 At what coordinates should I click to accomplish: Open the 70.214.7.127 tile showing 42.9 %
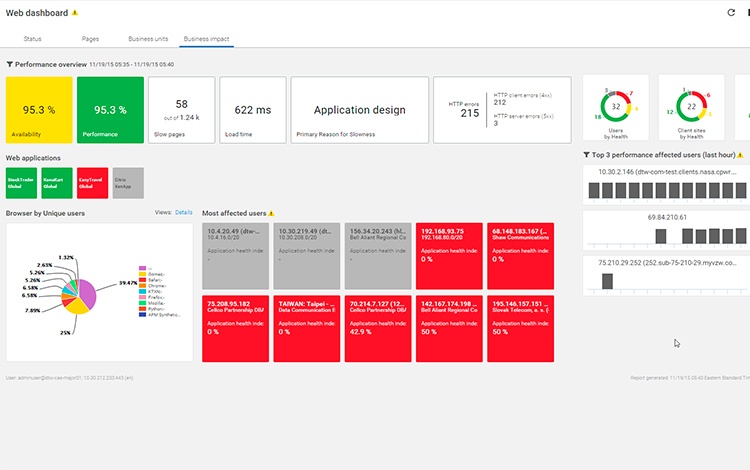[378, 328]
